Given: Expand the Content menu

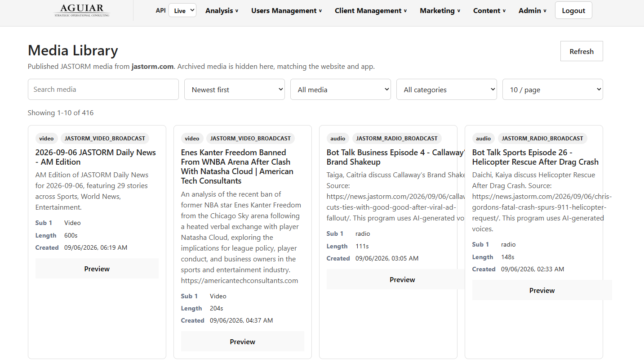Looking at the screenshot, I should [489, 10].
